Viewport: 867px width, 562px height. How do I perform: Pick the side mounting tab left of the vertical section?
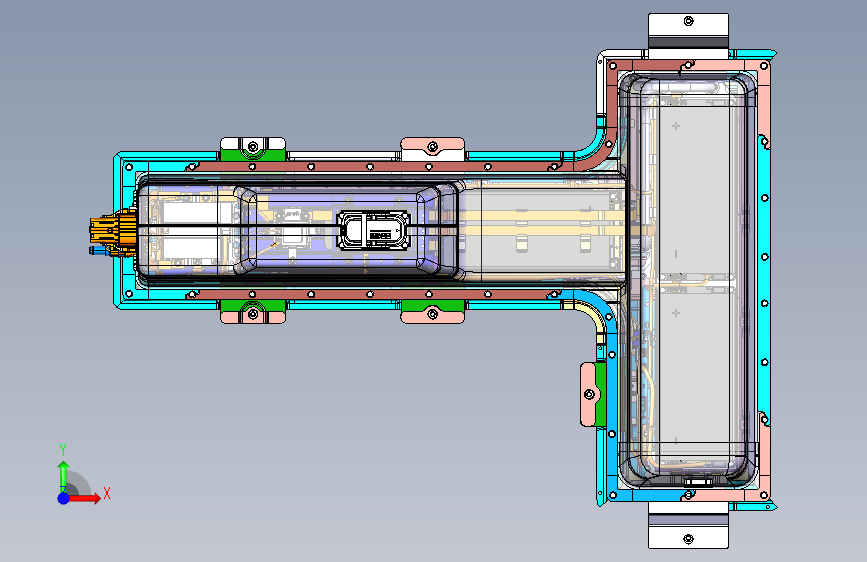(592, 394)
